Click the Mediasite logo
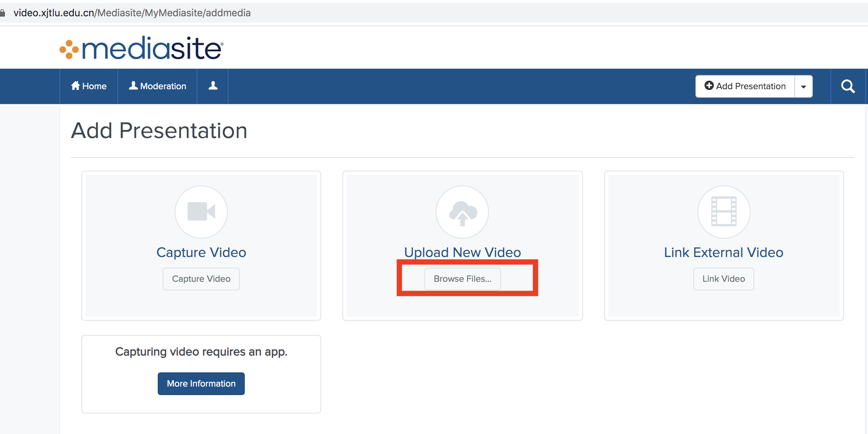The image size is (868, 434). (141, 48)
